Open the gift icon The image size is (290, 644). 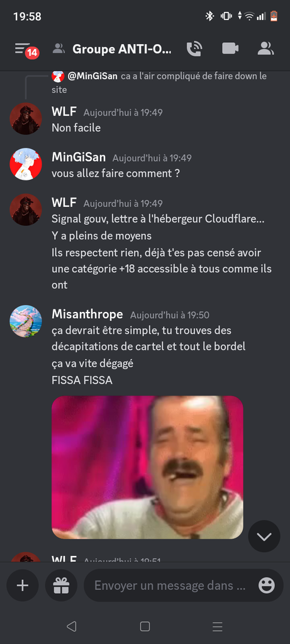click(61, 586)
